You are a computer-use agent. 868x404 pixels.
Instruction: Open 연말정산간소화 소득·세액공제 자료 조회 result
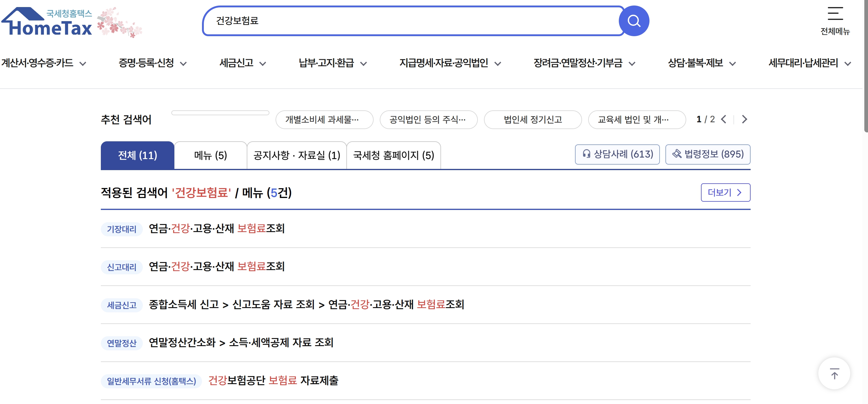point(241,342)
